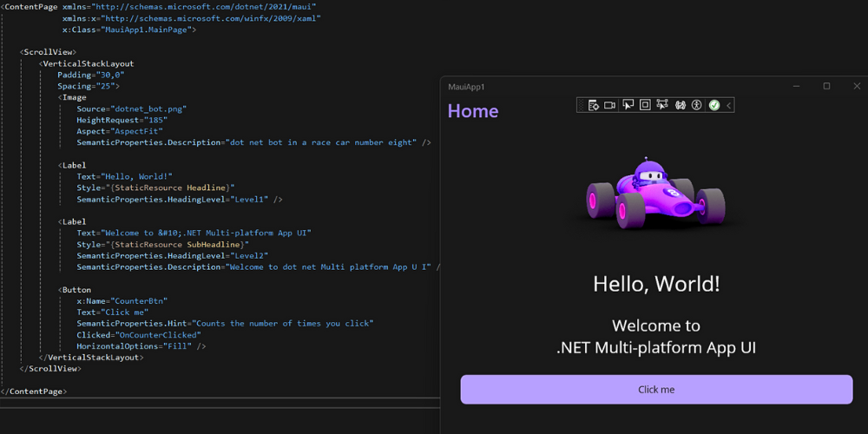Click the green Hot Reload checkmark
Screen dimensions: 868x434
[x=714, y=105]
